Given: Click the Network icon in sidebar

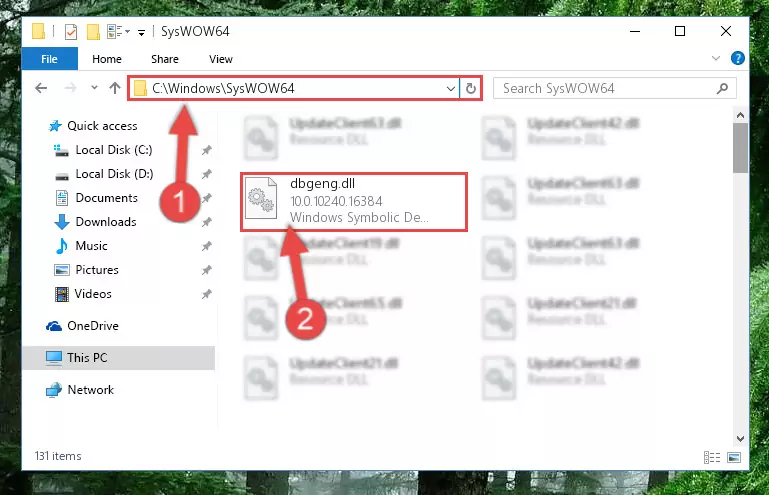Looking at the screenshot, I should 54,391.
